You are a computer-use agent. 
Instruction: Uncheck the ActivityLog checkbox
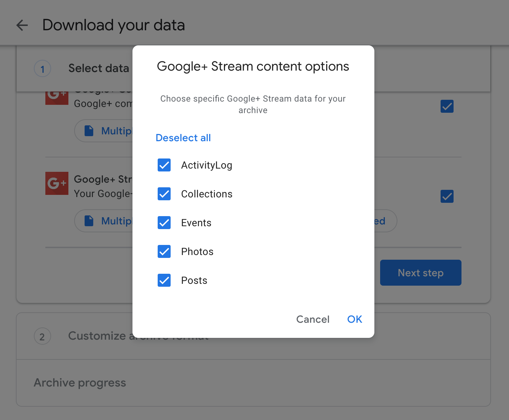pyautogui.click(x=164, y=165)
